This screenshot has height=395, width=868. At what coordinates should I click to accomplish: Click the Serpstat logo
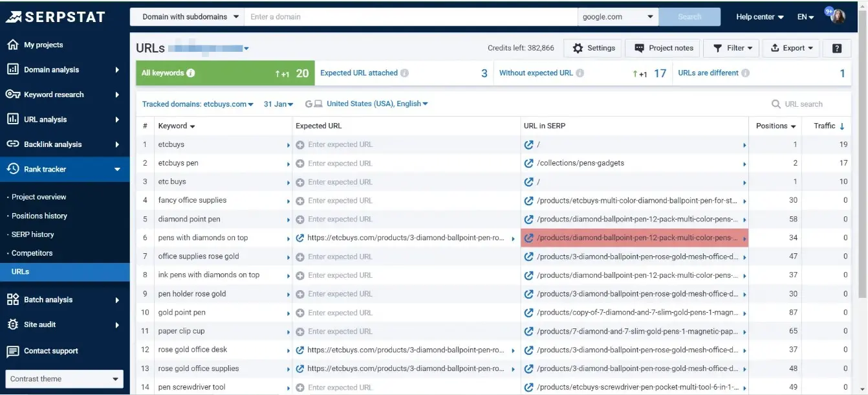[56, 17]
